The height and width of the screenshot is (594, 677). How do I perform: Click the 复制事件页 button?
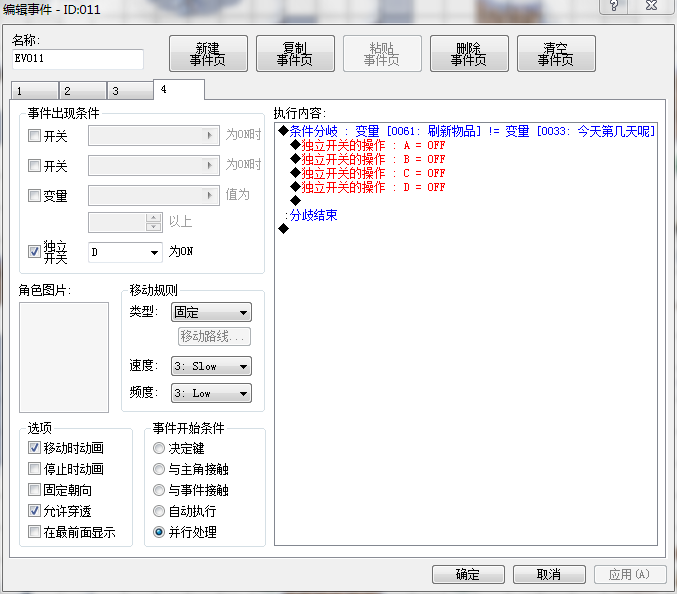point(295,54)
